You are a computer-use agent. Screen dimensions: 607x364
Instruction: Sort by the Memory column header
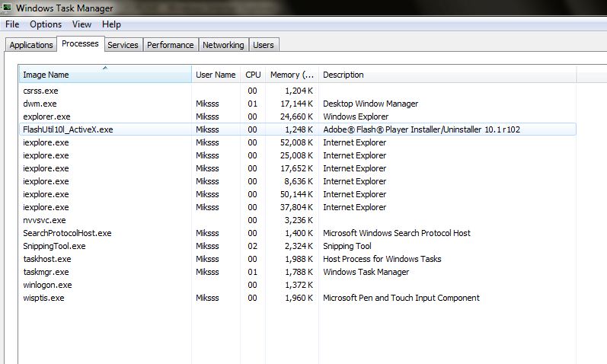[x=291, y=75]
